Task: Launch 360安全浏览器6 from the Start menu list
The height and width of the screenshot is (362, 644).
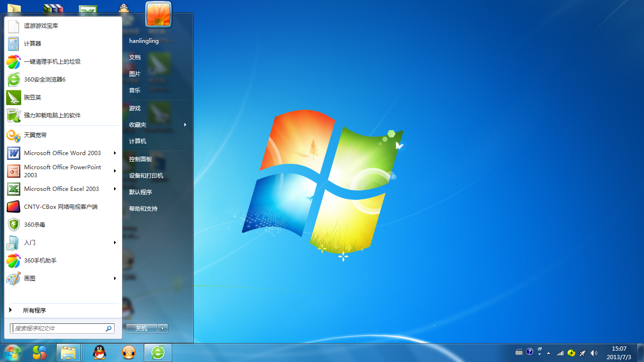Action: pyautogui.click(x=63, y=80)
